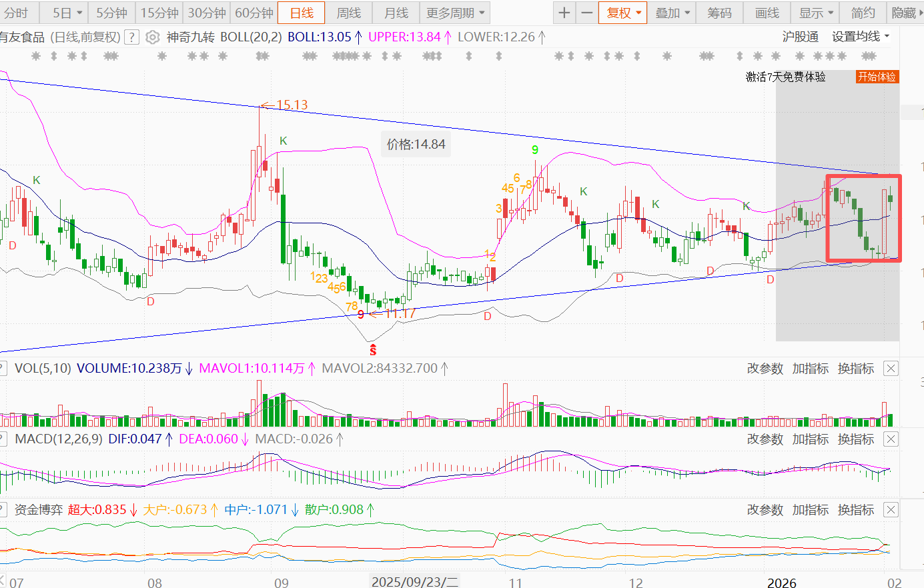
Task: Click 改参数 in the MACD panel
Action: [765, 439]
